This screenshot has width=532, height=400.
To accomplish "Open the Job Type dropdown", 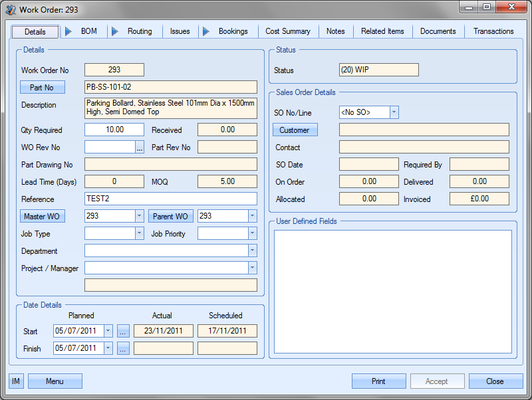I will 139,234.
